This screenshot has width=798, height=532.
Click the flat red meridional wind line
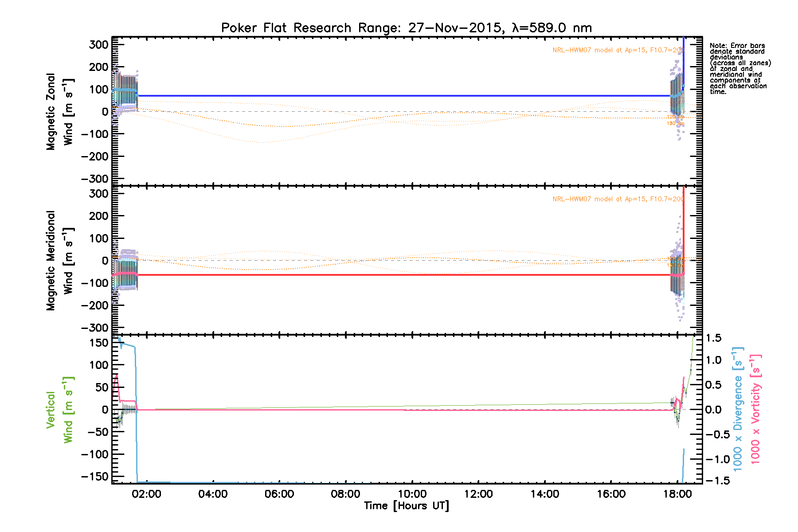point(399,275)
